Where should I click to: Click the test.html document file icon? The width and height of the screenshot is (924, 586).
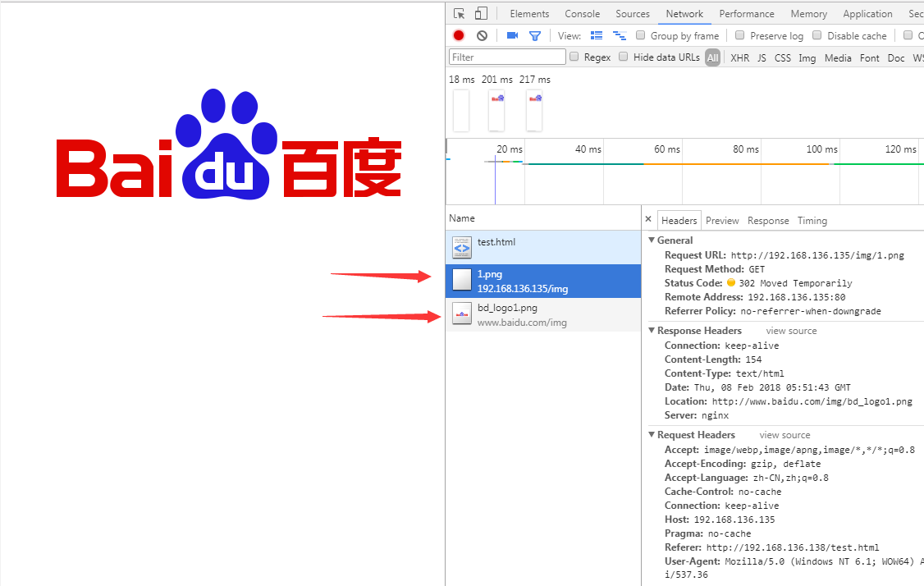coord(462,248)
